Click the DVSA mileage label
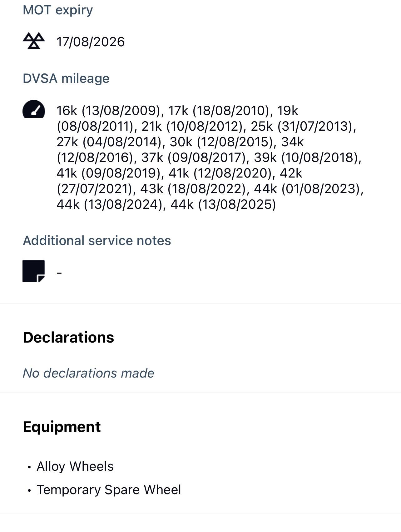 pos(66,78)
